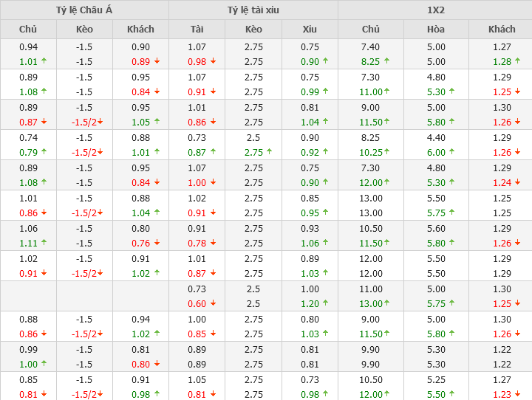Click the green up arrow beside 0.79
The image size is (532, 400).
pyautogui.click(x=44, y=153)
